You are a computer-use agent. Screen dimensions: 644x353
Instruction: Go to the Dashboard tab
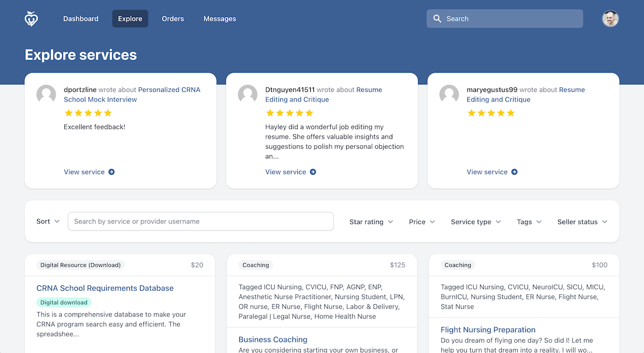click(x=81, y=19)
